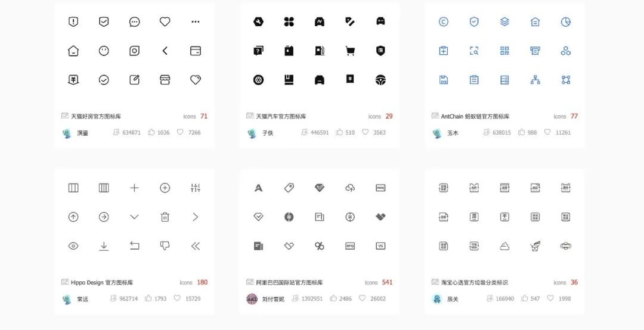
Task: Select the cloud upload icon in 阿里巴巴国际站
Action: (x=350, y=188)
